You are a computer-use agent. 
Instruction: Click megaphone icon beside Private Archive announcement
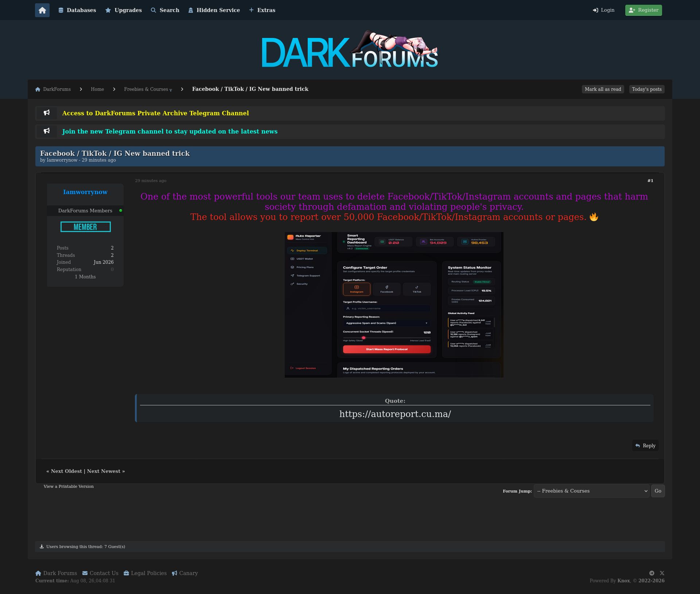pos(47,113)
